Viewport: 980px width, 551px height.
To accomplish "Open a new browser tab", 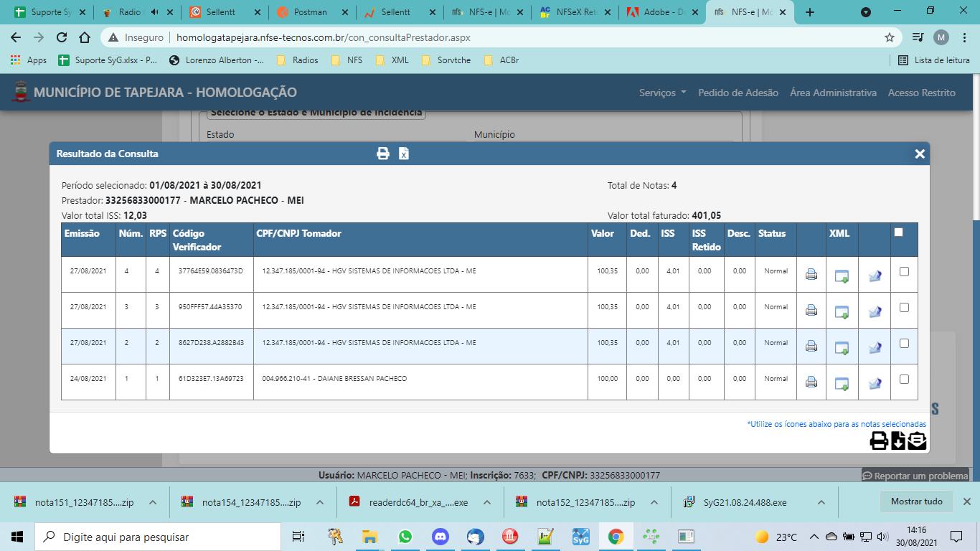I will 810,12.
